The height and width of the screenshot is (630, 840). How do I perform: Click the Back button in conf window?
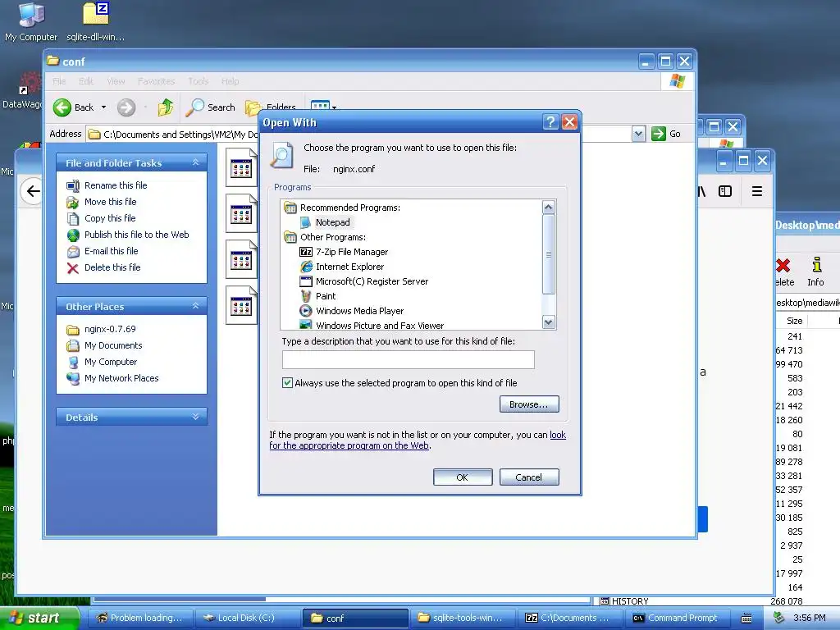pyautogui.click(x=74, y=107)
